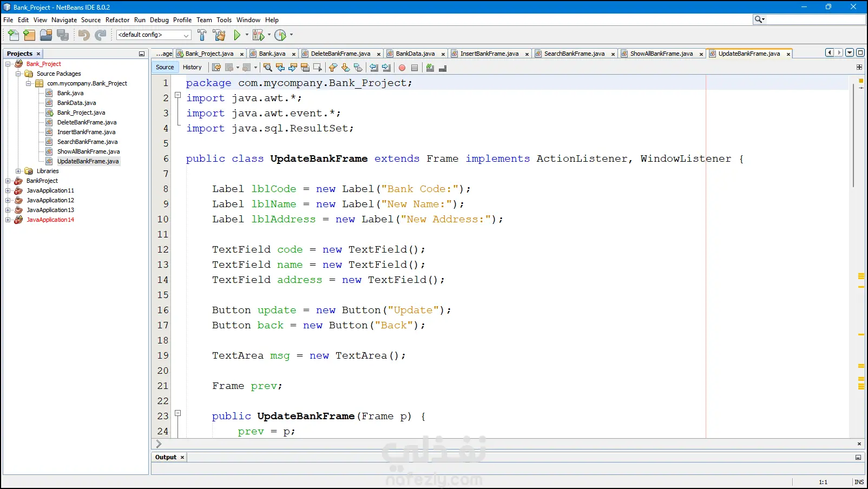Toggle Highlight Search icon

tap(305, 68)
